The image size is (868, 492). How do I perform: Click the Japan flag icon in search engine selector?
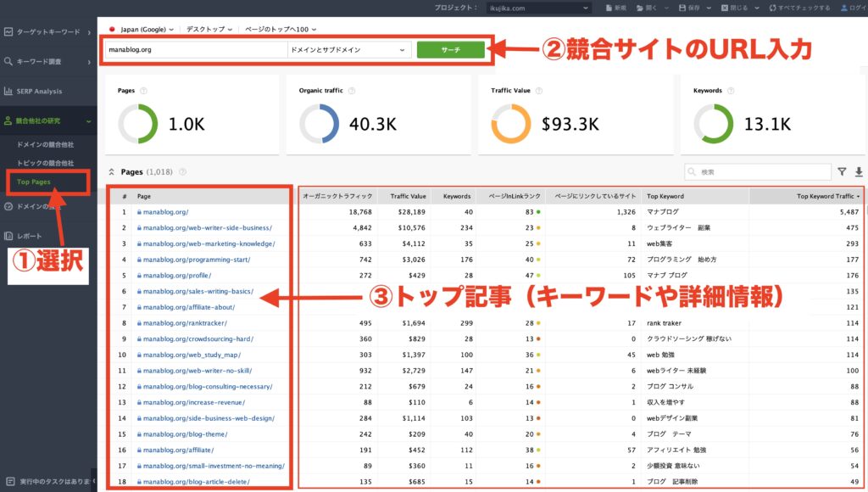click(x=112, y=30)
